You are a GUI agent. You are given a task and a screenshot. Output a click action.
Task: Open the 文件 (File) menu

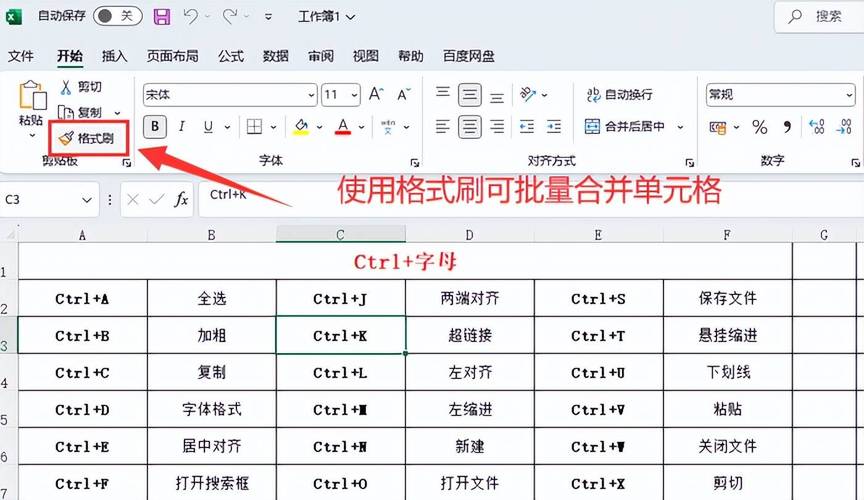click(21, 56)
